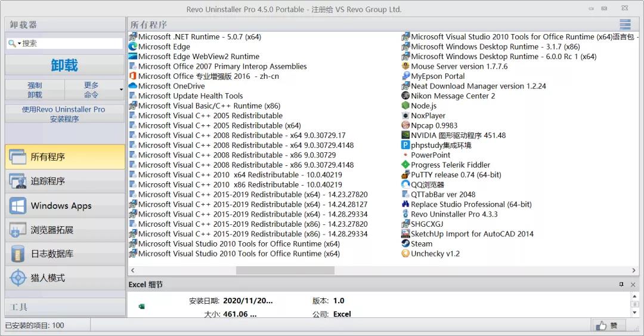Image resolution: width=644 pixels, height=336 pixels.
Task: Click the Microsoft Edge program icon
Action: point(132,47)
